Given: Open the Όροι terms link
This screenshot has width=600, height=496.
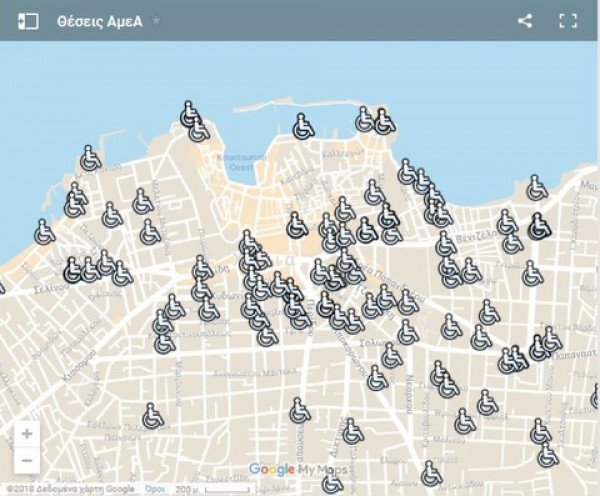Looking at the screenshot, I should pos(155,490).
